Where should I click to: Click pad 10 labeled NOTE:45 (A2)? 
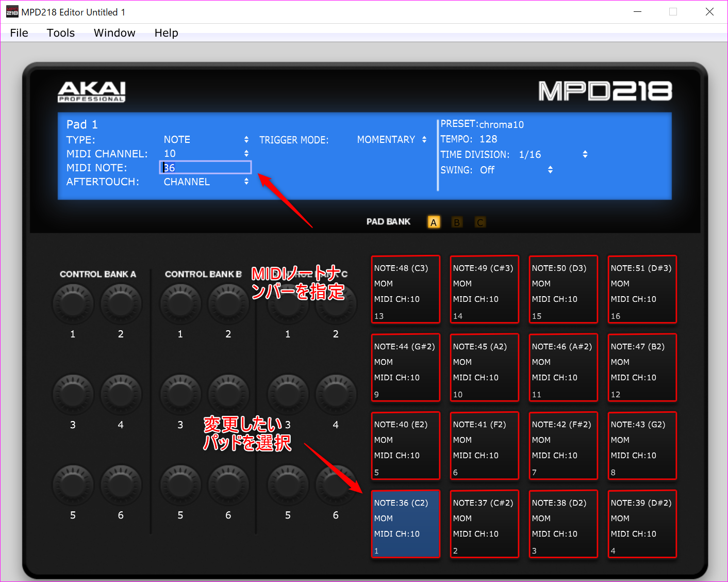(484, 368)
